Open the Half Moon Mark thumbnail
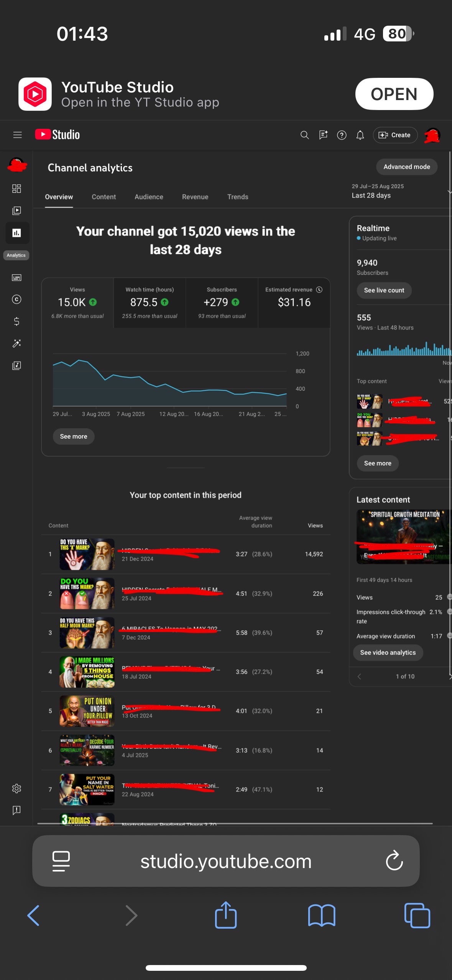 point(87,633)
